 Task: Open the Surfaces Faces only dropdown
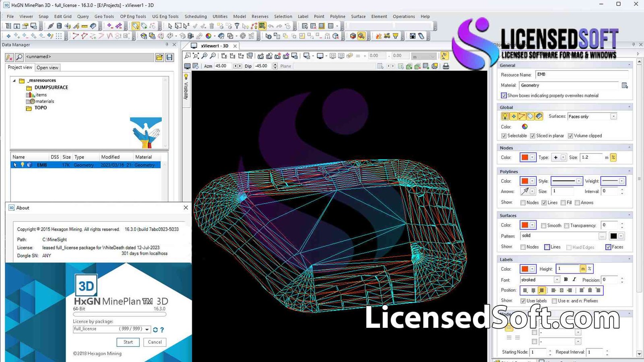pyautogui.click(x=613, y=117)
